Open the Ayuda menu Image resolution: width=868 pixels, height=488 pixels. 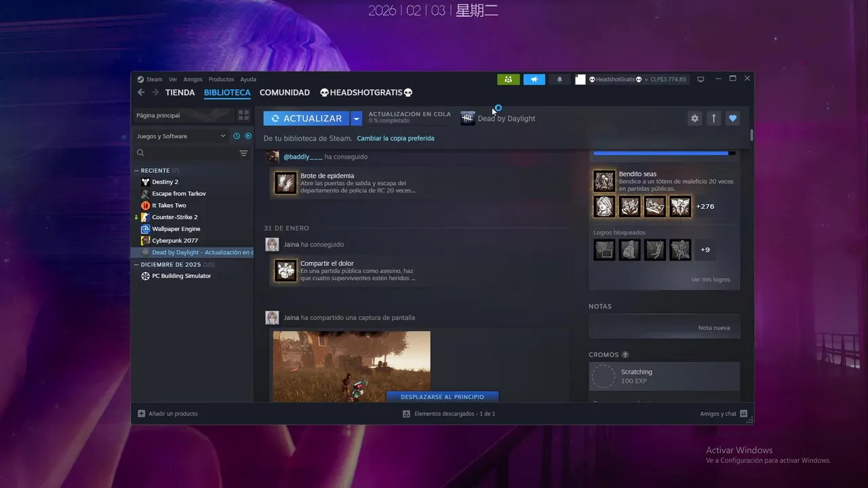tap(248, 79)
